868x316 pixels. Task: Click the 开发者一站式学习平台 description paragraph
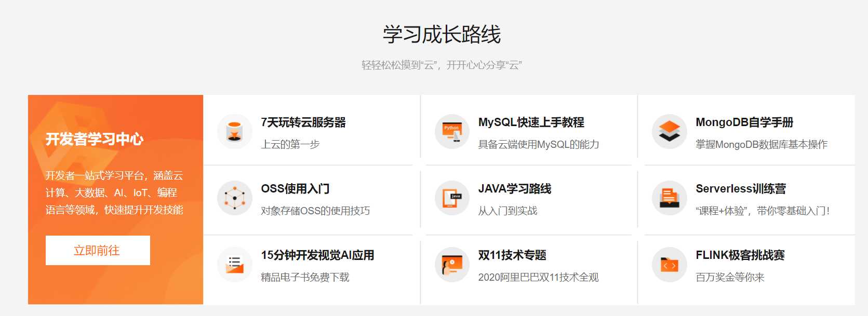point(114,193)
